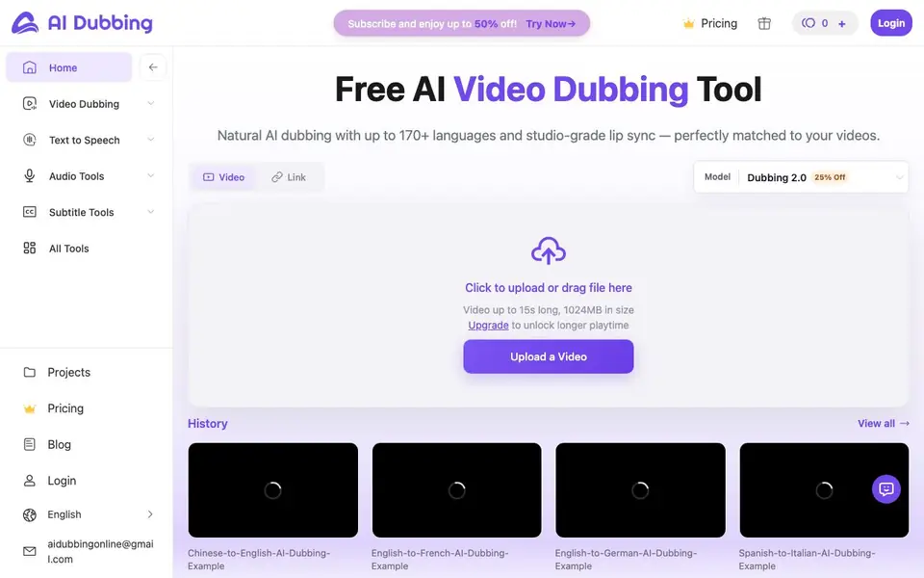Click the All Tools grid icon

point(30,248)
